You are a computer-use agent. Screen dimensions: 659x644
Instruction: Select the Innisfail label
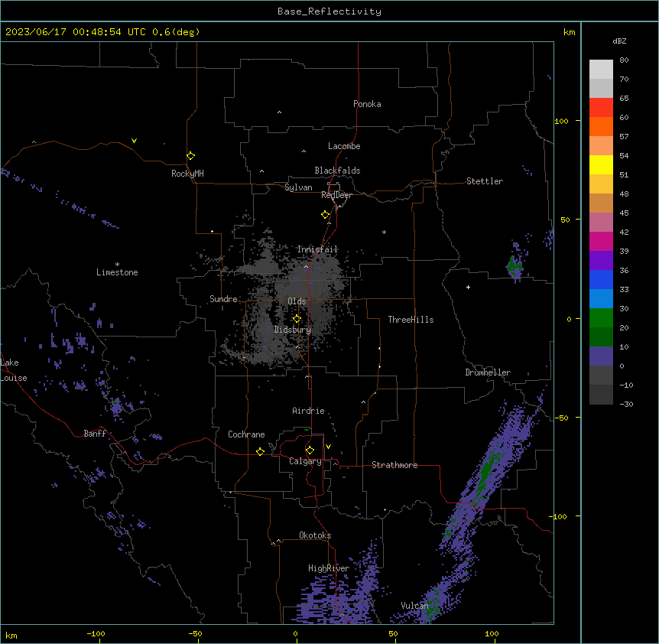317,249
